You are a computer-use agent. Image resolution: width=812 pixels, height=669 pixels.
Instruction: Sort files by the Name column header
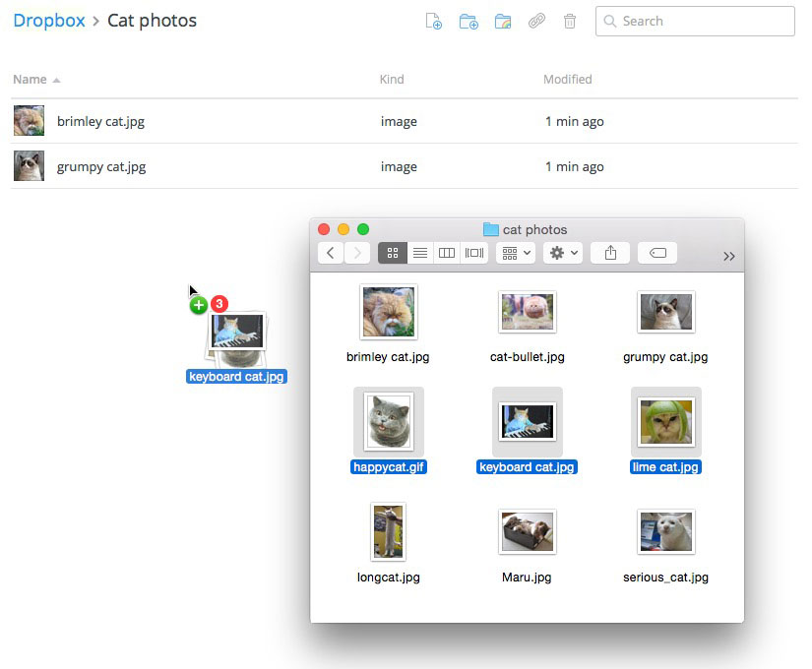29,79
